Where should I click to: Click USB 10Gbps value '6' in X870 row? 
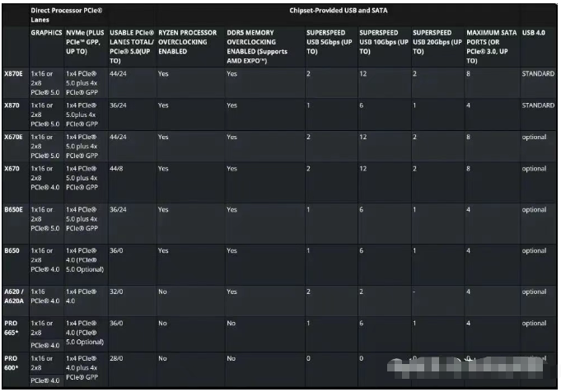(362, 105)
